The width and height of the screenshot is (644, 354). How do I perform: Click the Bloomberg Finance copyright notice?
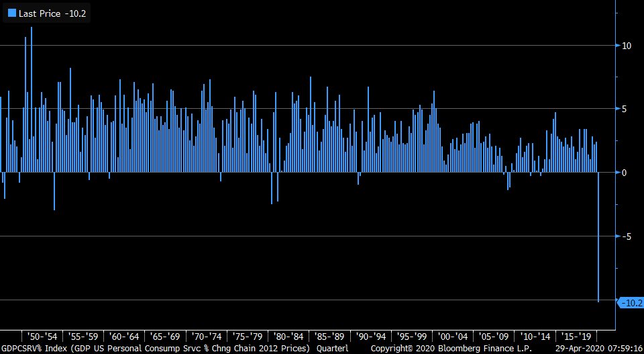tap(451, 348)
